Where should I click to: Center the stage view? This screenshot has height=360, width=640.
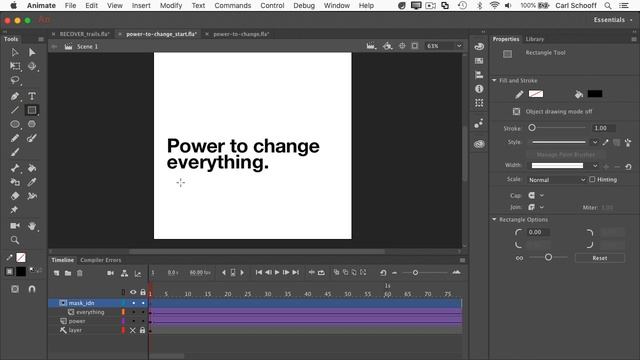point(402,46)
